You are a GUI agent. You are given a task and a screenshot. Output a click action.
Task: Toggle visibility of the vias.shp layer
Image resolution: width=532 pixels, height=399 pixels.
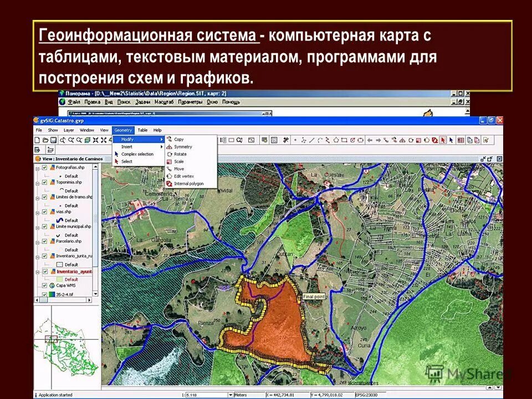coord(44,212)
